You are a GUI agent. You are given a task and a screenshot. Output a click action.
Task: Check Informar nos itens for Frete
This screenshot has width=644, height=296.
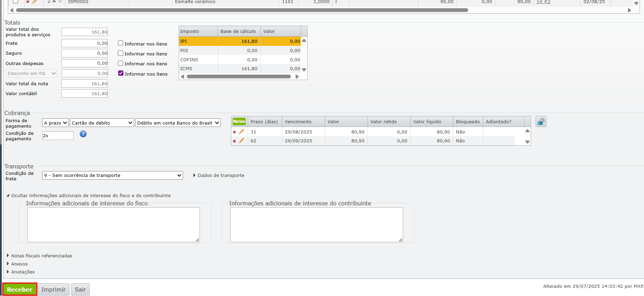(120, 43)
